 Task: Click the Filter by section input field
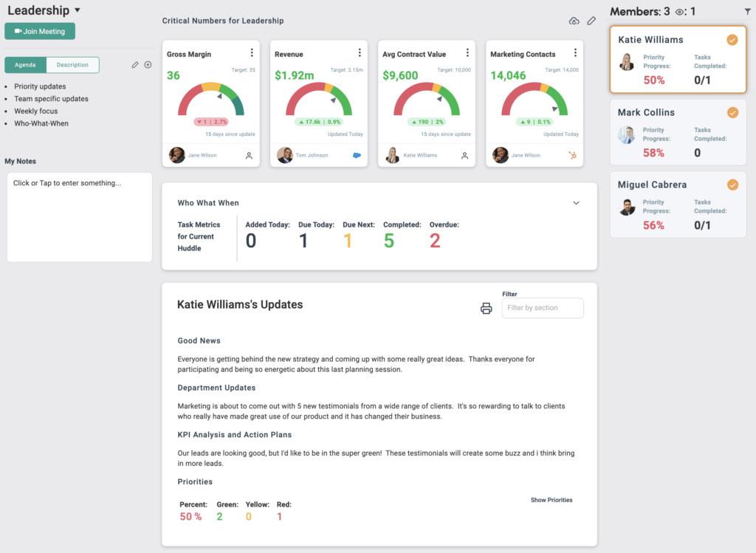click(542, 308)
